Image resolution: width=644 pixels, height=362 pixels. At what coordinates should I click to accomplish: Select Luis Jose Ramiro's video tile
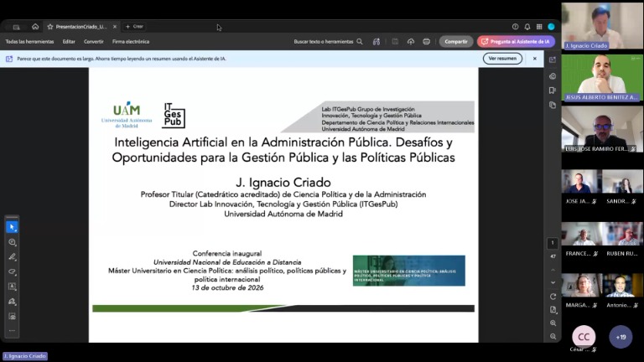pyautogui.click(x=602, y=129)
